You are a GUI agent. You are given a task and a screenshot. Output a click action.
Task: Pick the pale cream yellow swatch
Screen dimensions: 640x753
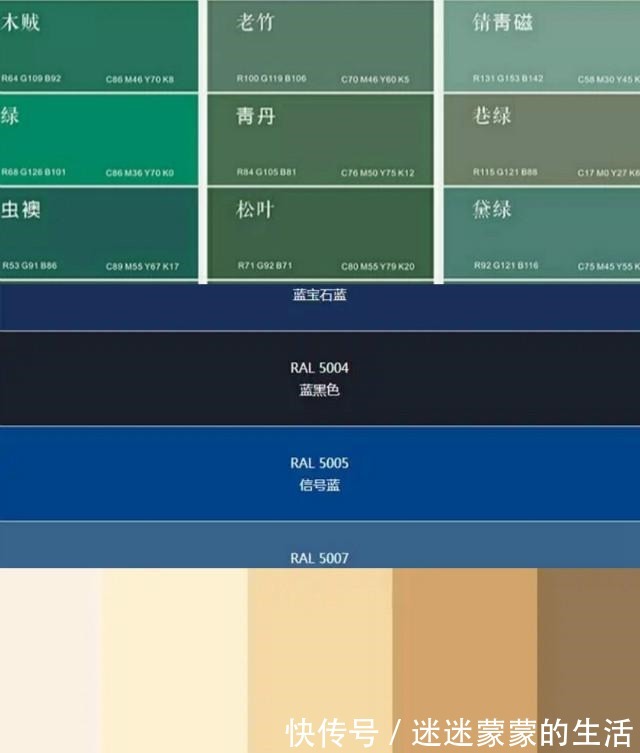pos(175,660)
